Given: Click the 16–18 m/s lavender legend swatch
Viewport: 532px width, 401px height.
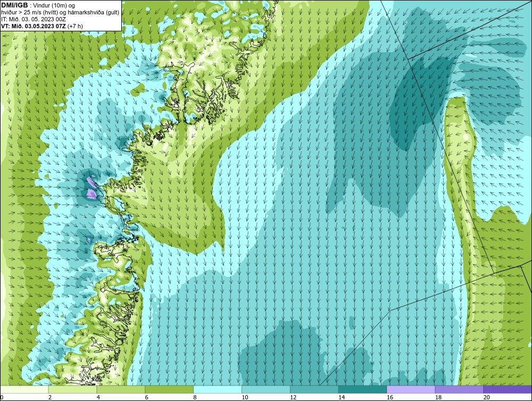Looking at the screenshot, I should point(411,389).
